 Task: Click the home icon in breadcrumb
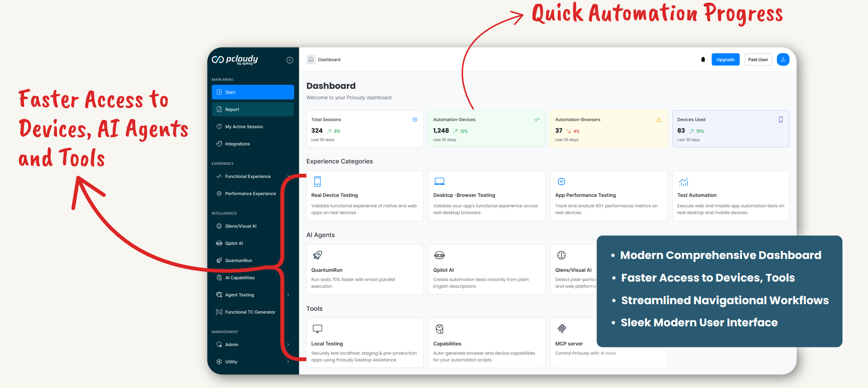[311, 60]
